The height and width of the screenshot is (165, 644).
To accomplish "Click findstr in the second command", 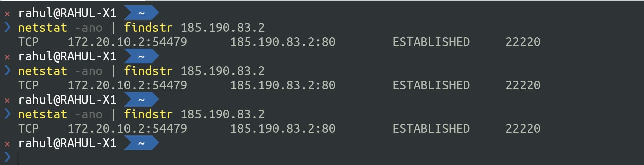I will click(148, 71).
